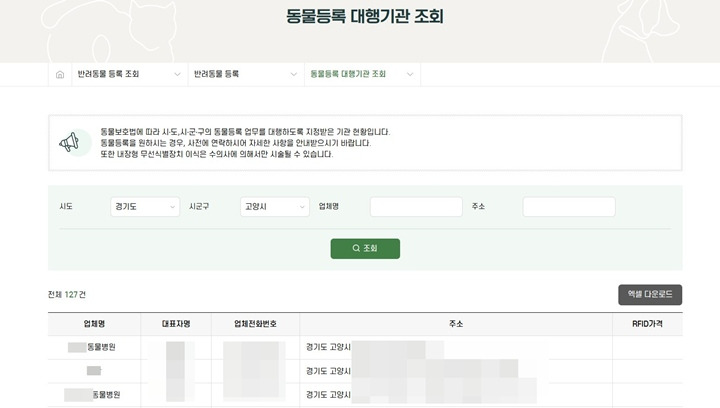Go to home via breadcrumb house icon
Screen dimensions: 720x408
[60, 74]
